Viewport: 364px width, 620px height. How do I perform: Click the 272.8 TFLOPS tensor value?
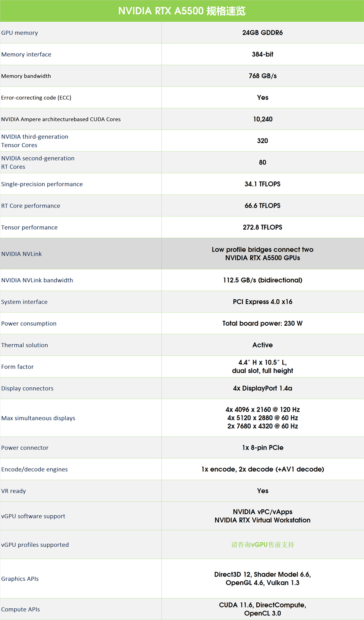[x=263, y=227]
